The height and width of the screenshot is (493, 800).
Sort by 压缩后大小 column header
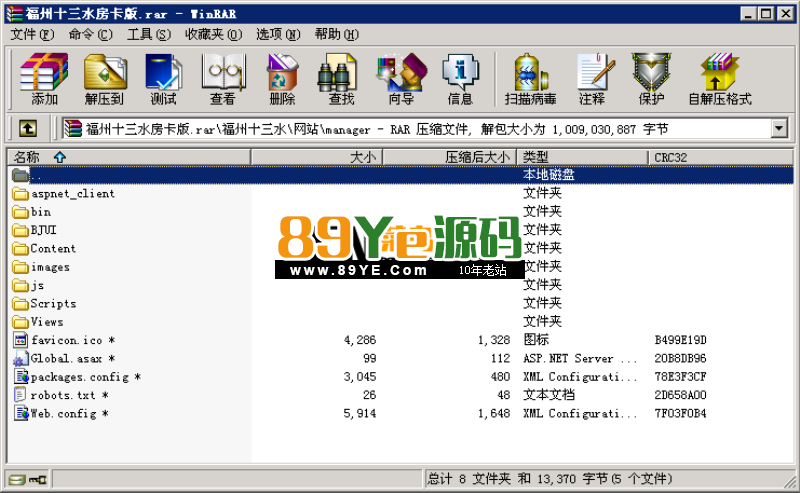pos(449,157)
